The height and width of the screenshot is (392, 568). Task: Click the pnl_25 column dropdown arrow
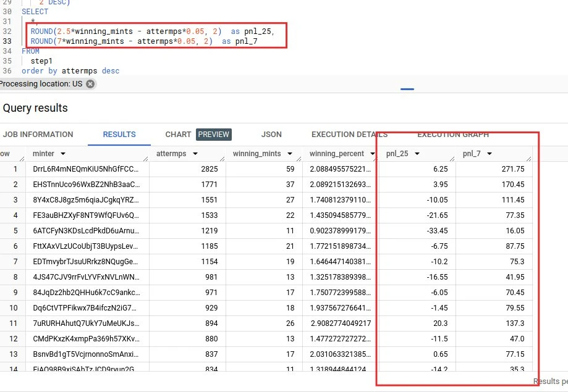pos(417,154)
